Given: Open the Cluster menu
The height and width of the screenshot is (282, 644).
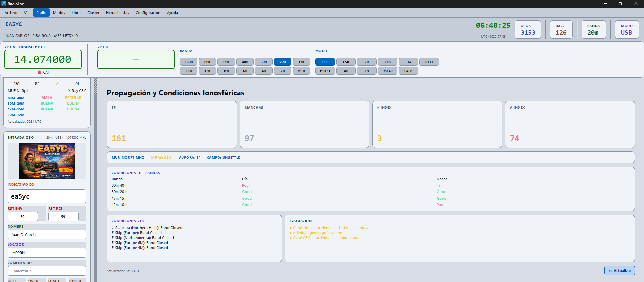Looking at the screenshot, I should pos(93,13).
